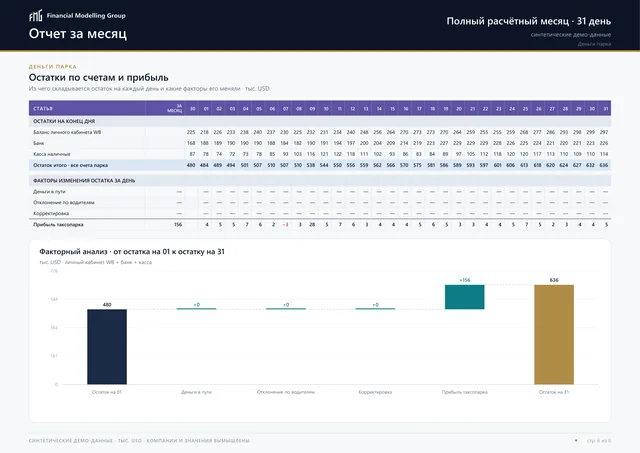Image resolution: width=640 pixels, height=453 pixels.
Task: Select the gold 'Остаток на 31' bar
Action: coord(554,334)
